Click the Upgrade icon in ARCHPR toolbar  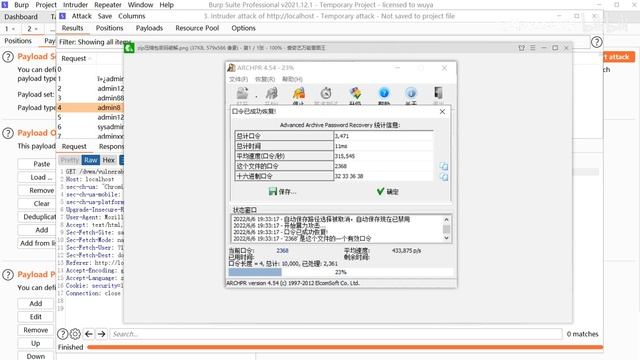click(x=356, y=94)
